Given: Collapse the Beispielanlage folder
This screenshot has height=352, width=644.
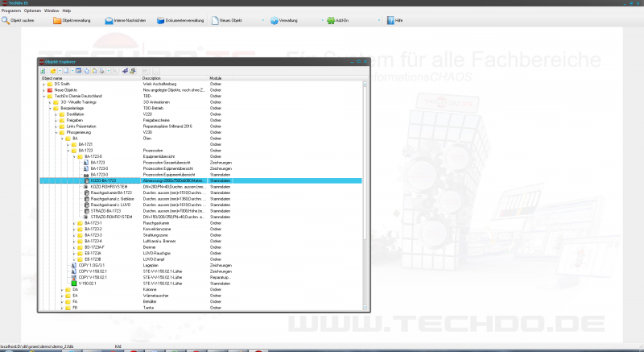Looking at the screenshot, I should pyautogui.click(x=50, y=109).
